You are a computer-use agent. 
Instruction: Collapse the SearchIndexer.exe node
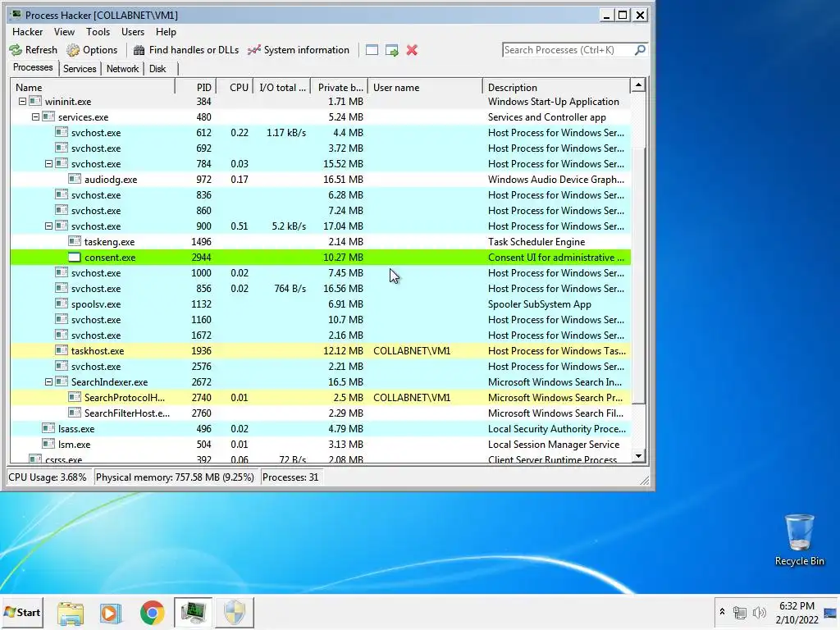click(x=48, y=382)
